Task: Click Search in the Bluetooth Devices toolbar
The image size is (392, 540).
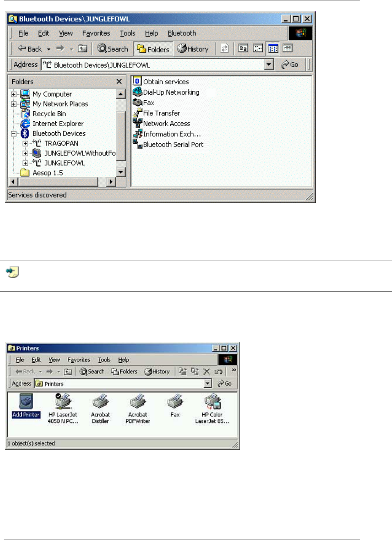Action: (113, 49)
